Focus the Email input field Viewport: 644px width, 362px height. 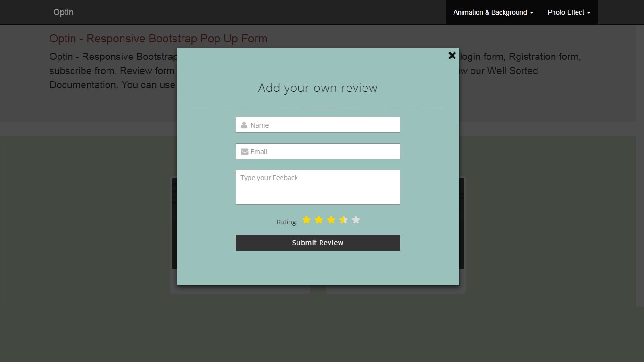click(x=318, y=151)
